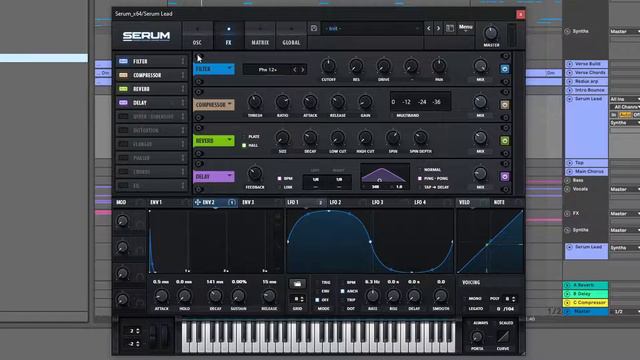Image resolution: width=640 pixels, height=360 pixels.
Task: Enable the FILTER effect in rack list
Action: click(x=123, y=61)
